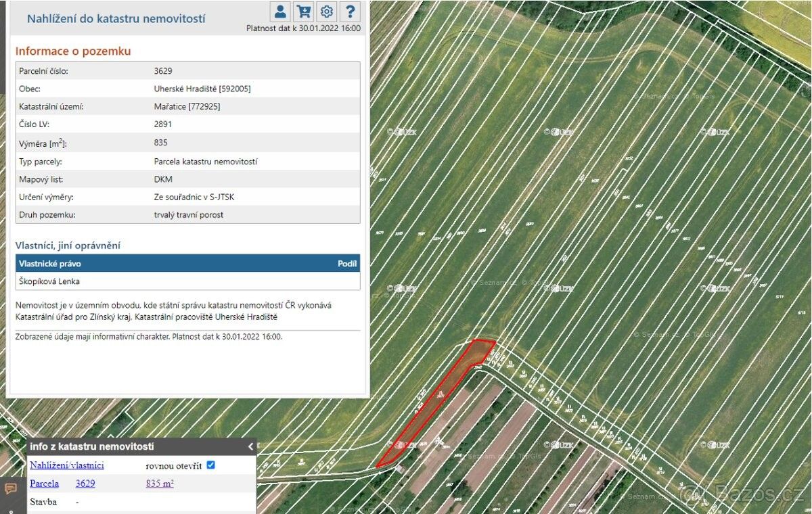Image resolution: width=812 pixels, height=514 pixels.
Task: Click 'Mařatice [772925]' cadastral area value
Action: pos(187,107)
